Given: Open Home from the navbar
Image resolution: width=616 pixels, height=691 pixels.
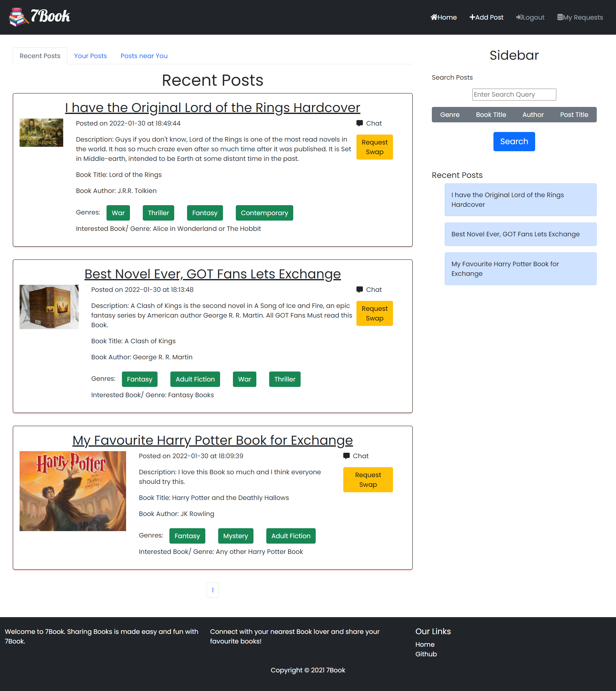Looking at the screenshot, I should click(443, 17).
